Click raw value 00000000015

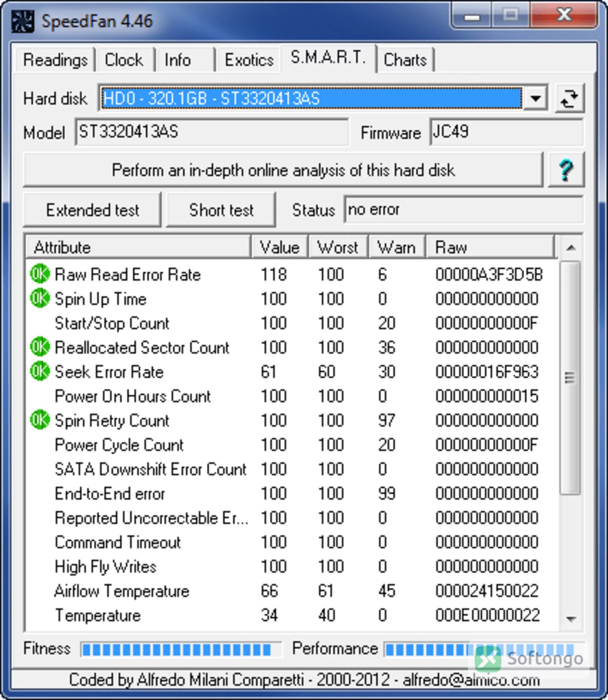(x=487, y=396)
